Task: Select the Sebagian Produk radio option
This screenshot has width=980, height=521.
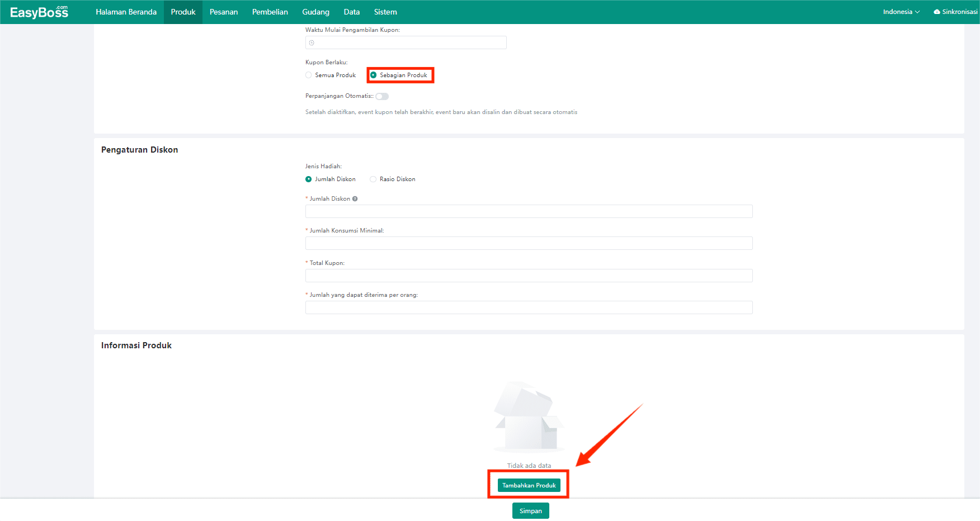Action: 399,75
